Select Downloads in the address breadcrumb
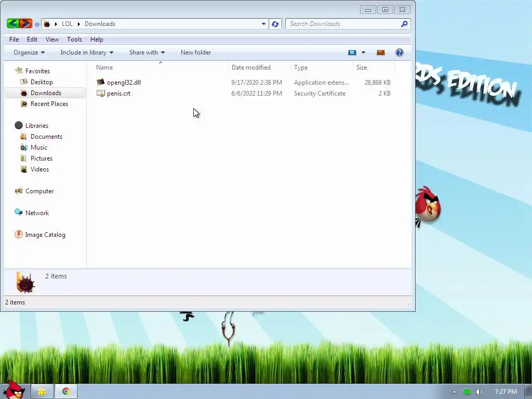532x399 pixels. pyautogui.click(x=100, y=24)
